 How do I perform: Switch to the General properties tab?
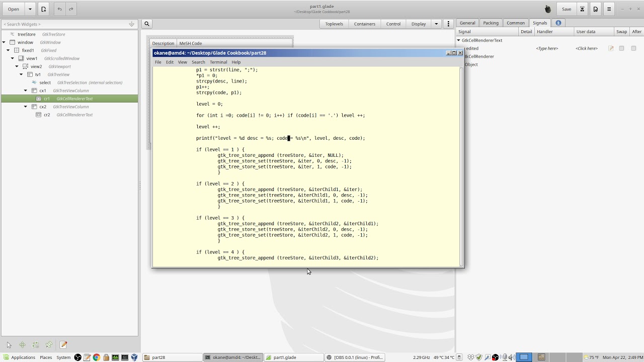tap(467, 23)
